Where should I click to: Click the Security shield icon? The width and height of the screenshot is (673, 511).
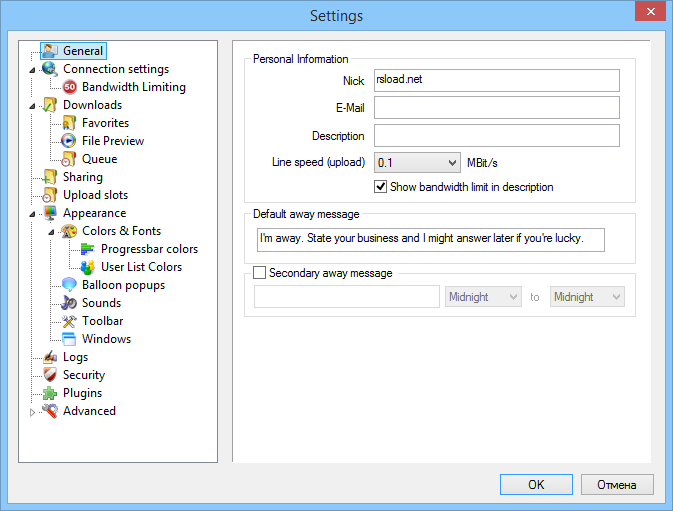point(50,375)
